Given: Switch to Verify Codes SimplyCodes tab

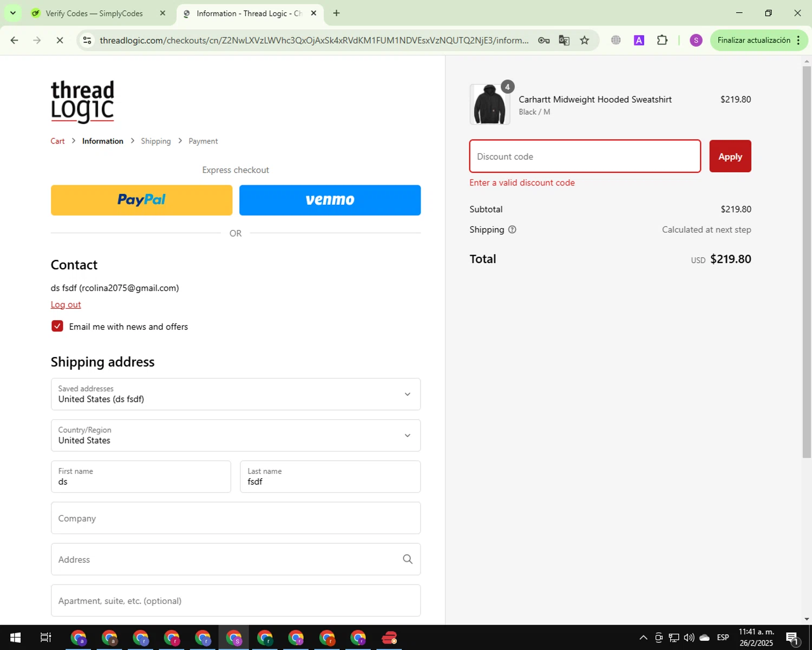Looking at the screenshot, I should [x=94, y=13].
